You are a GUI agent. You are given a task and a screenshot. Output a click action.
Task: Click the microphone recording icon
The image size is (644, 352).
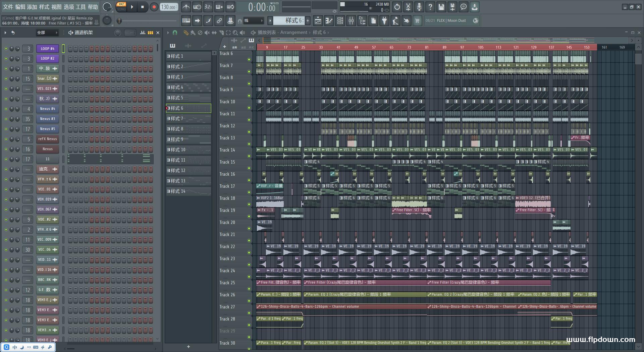click(x=419, y=7)
